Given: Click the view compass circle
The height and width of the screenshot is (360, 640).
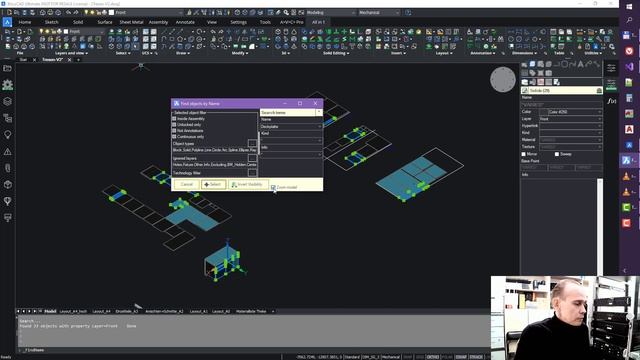Looking at the screenshot, I should (502, 80).
